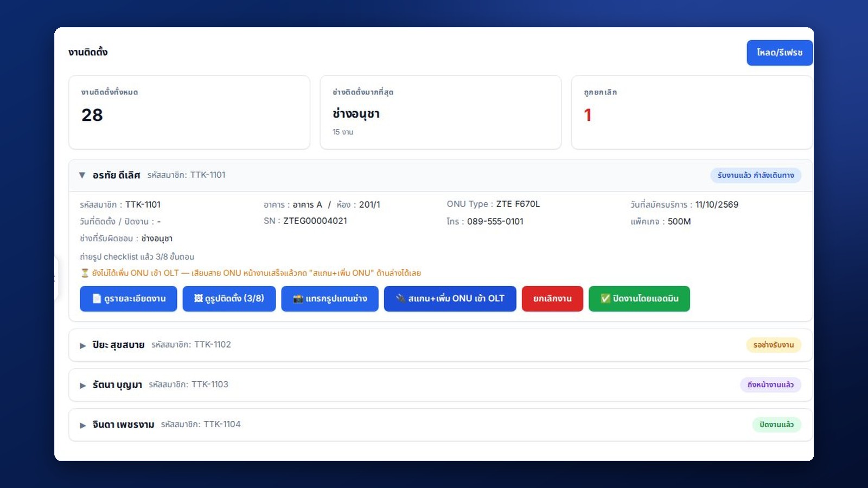Screen dimensions: 868x488
Task: Click the camera icon on insert-photo button
Action: pos(298,299)
